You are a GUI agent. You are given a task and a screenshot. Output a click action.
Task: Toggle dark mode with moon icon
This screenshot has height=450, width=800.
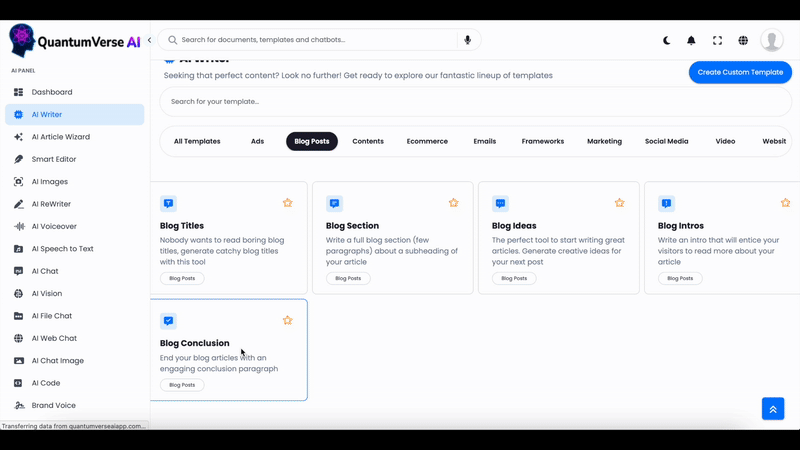(667, 41)
